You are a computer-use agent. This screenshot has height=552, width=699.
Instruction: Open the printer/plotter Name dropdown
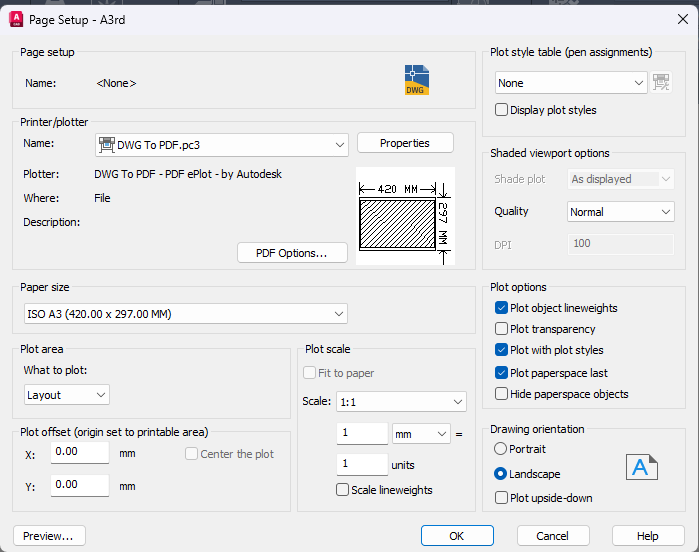(x=222, y=145)
